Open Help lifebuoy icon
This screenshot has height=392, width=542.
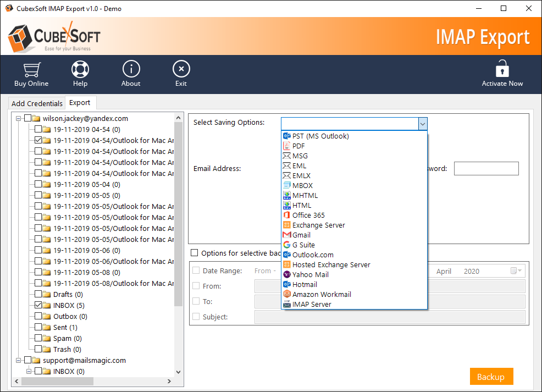(80, 69)
